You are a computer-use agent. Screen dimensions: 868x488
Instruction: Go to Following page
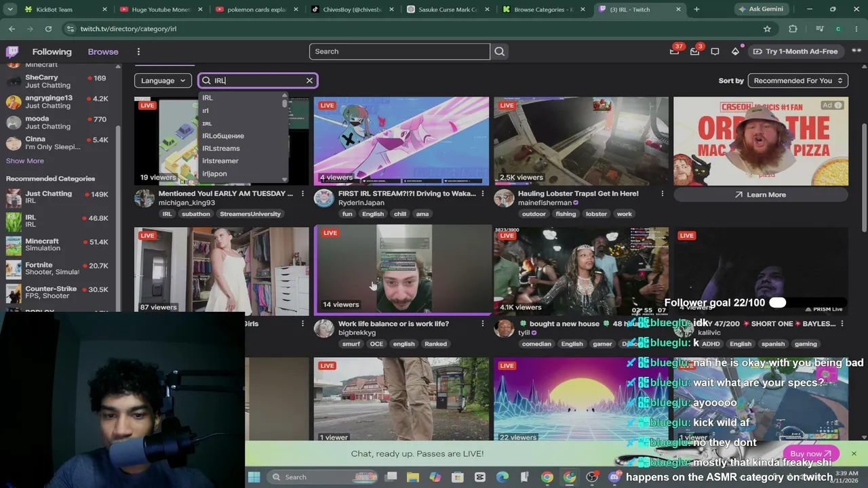(52, 52)
